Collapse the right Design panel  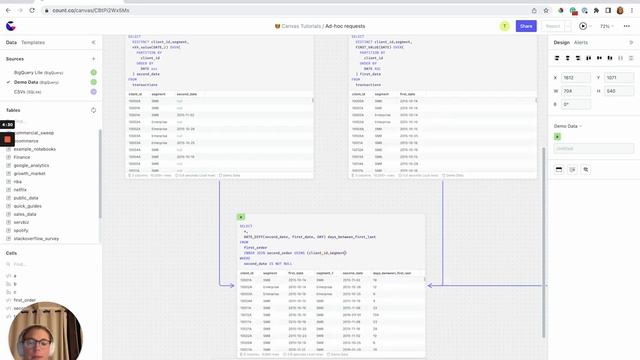pos(631,42)
